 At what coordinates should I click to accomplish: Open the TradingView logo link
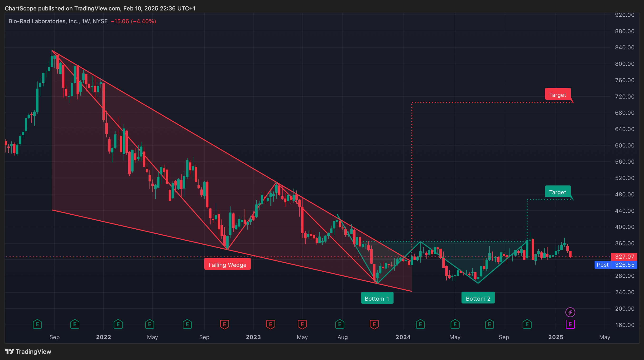pyautogui.click(x=28, y=351)
